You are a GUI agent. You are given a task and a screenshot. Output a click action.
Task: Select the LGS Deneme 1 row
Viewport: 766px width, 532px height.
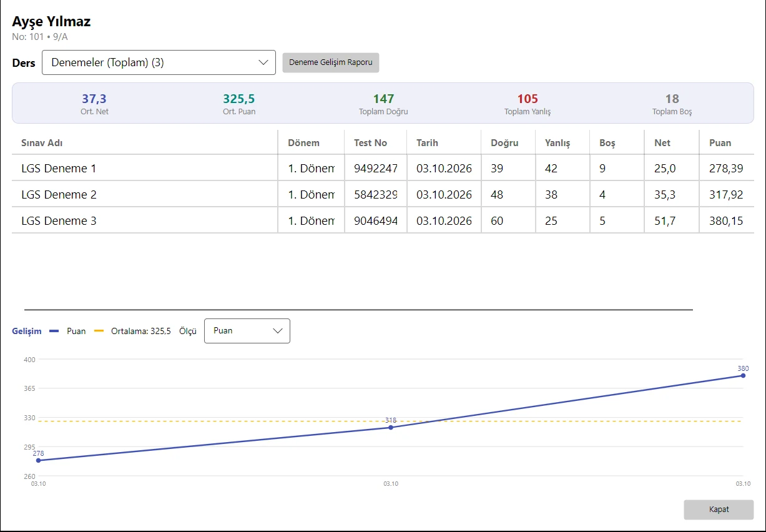click(x=383, y=169)
